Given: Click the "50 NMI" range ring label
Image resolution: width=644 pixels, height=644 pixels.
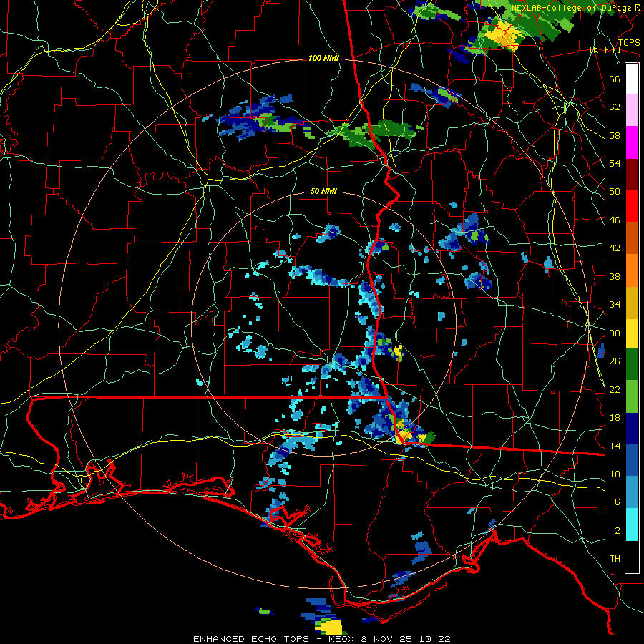Looking at the screenshot, I should (323, 191).
